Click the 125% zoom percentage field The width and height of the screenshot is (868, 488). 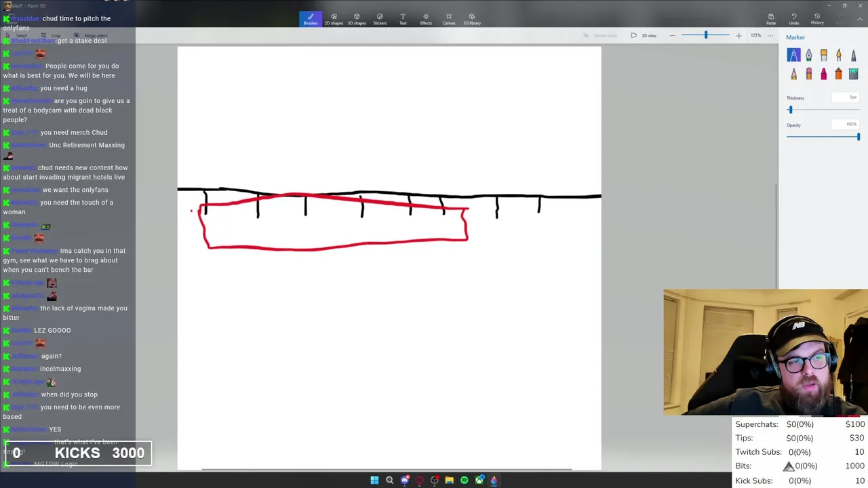[x=755, y=35]
